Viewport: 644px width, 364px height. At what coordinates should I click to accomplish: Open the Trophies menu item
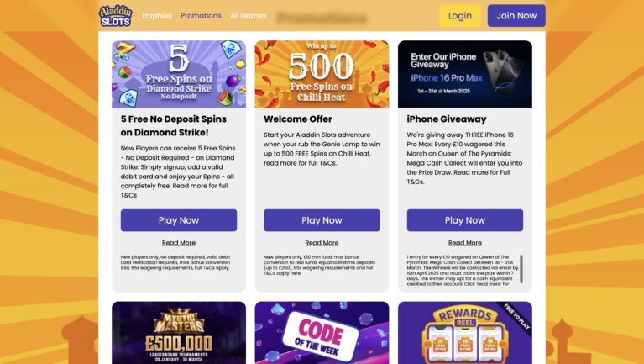[x=156, y=16]
